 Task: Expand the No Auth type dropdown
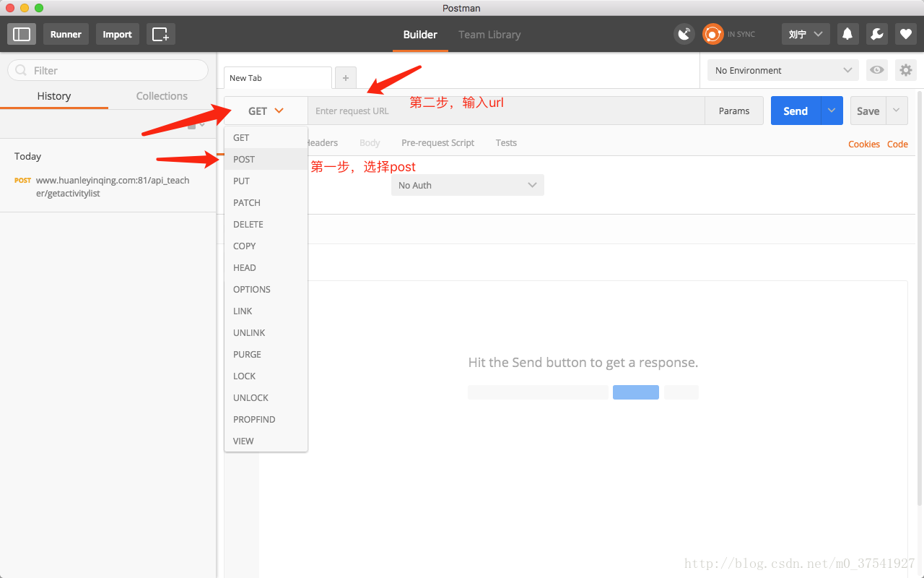(468, 185)
